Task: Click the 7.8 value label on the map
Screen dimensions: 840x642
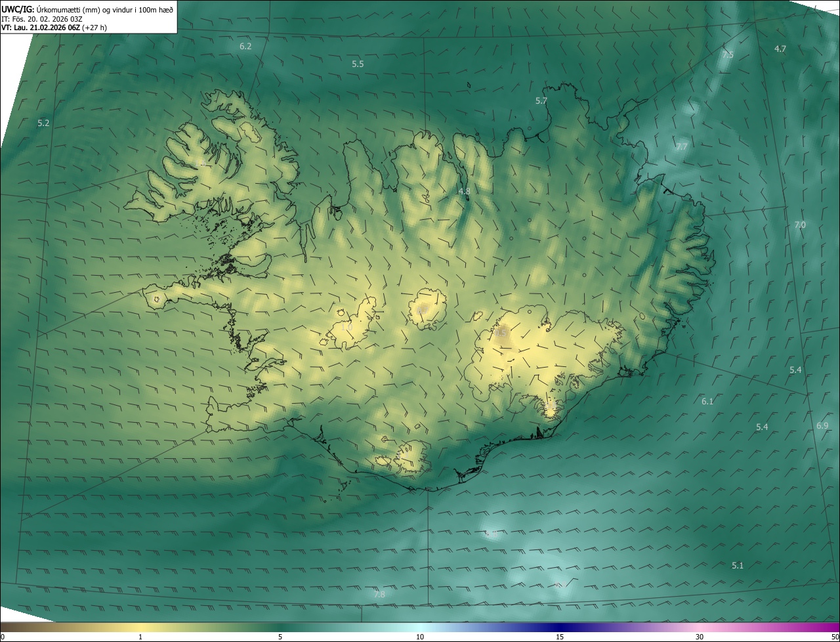Action: (379, 595)
